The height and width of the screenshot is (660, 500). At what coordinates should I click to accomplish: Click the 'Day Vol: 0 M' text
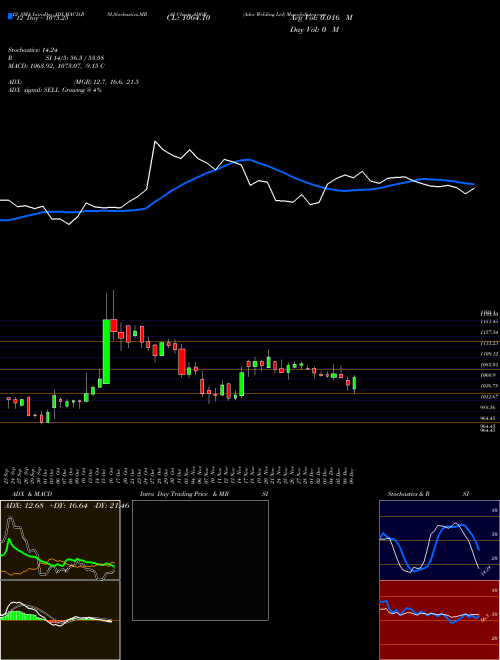pyautogui.click(x=314, y=30)
